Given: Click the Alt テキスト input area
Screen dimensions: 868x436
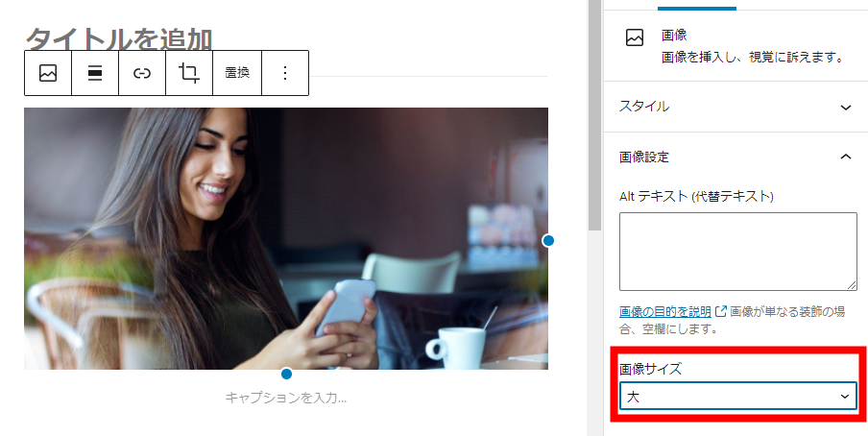Looking at the screenshot, I should point(738,252).
